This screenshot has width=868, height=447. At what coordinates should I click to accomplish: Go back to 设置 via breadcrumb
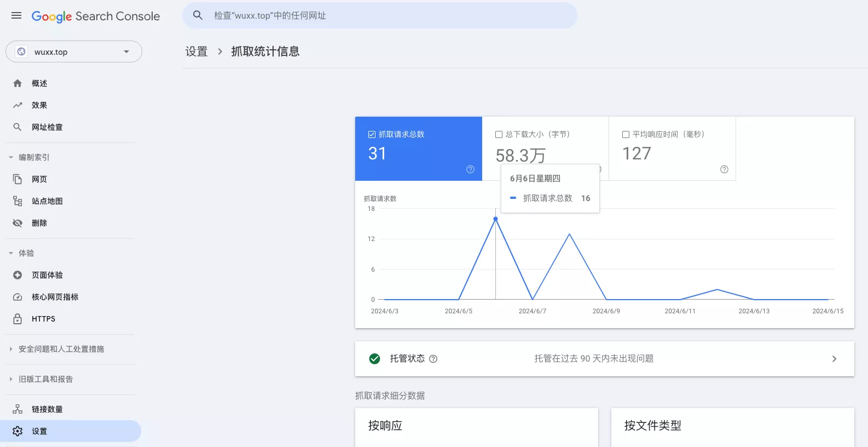click(x=196, y=51)
